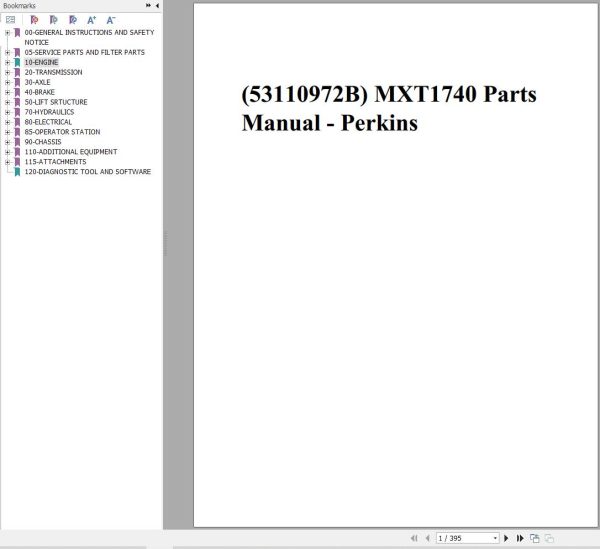Screen dimensions: 600x549
Task: Expand the 40-BRAKE bookmark node
Action: coord(7,92)
